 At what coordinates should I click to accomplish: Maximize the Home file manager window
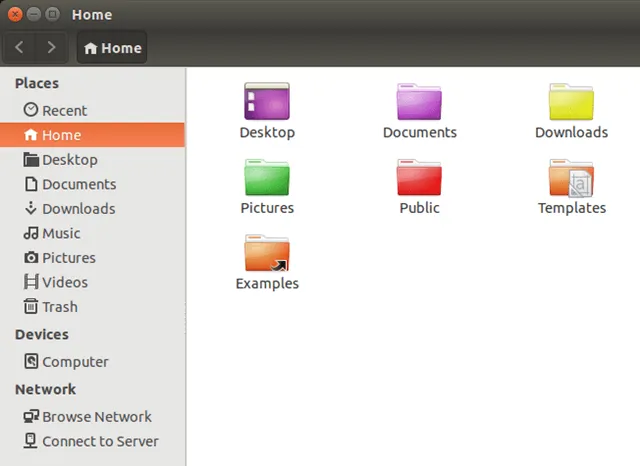[x=52, y=14]
